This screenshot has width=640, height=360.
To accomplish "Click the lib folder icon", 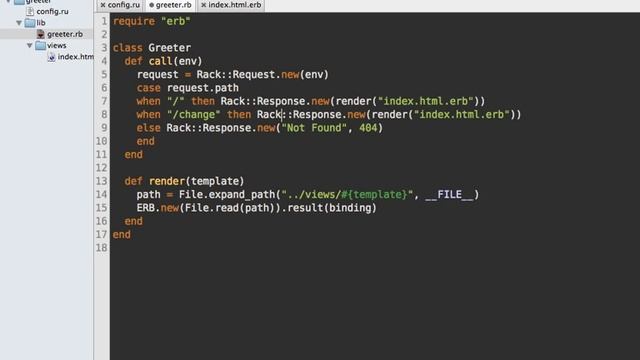I will (x=30, y=23).
